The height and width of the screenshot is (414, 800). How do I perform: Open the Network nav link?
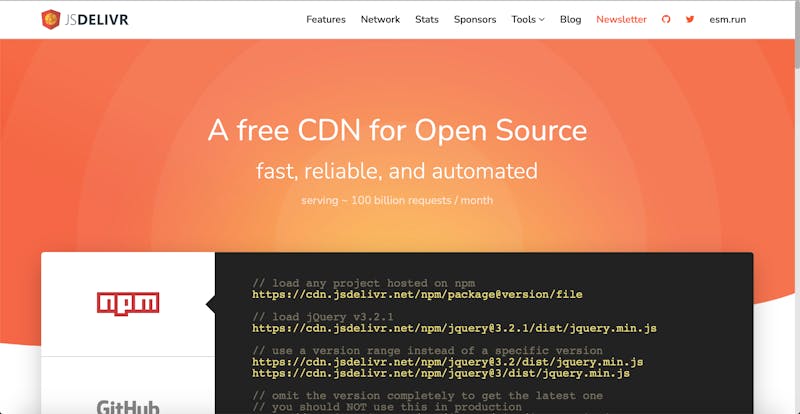pyautogui.click(x=380, y=19)
